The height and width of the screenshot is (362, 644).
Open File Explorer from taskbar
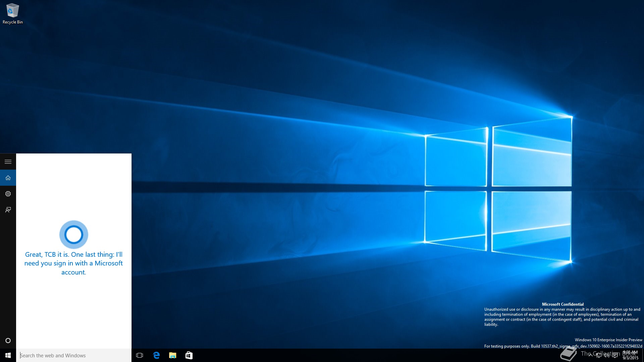point(172,355)
